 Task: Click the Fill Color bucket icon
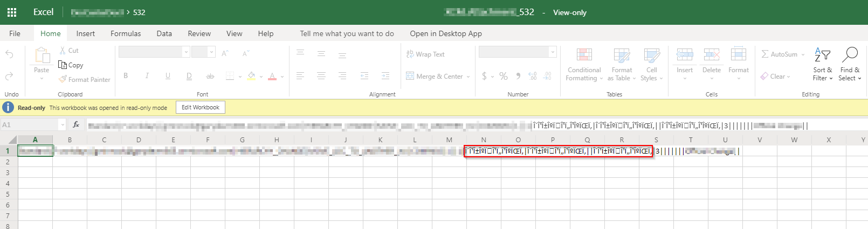tap(251, 76)
